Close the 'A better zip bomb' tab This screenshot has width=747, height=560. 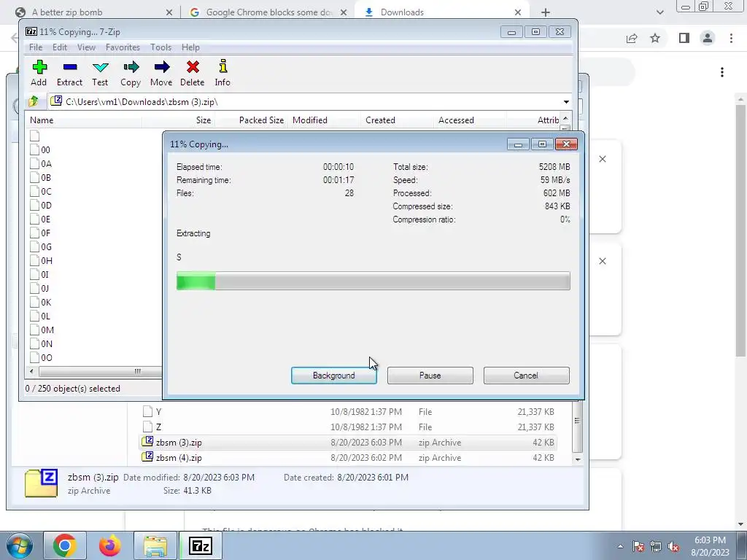pyautogui.click(x=169, y=12)
